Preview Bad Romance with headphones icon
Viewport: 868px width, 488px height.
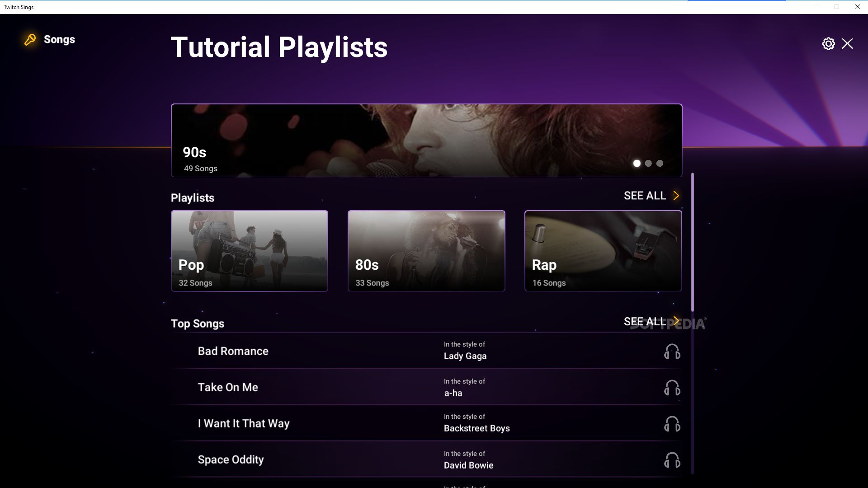[x=672, y=352]
